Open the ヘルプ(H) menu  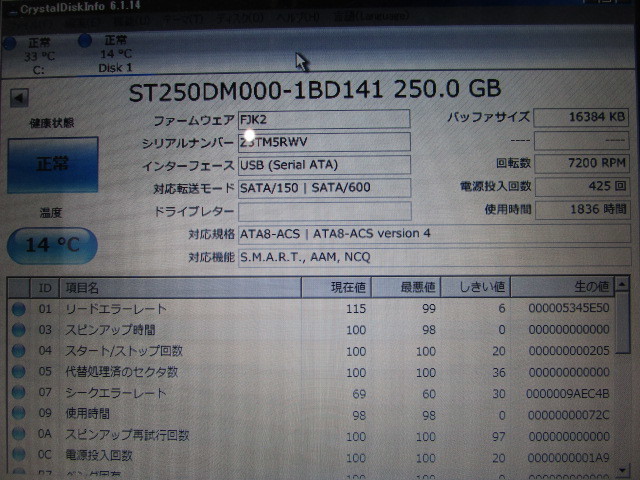[298, 18]
